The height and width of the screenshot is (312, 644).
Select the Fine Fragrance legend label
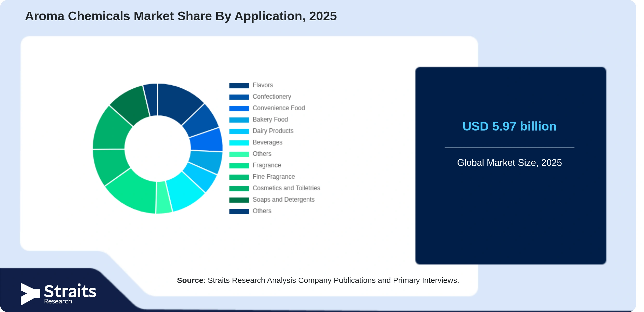pyautogui.click(x=274, y=177)
